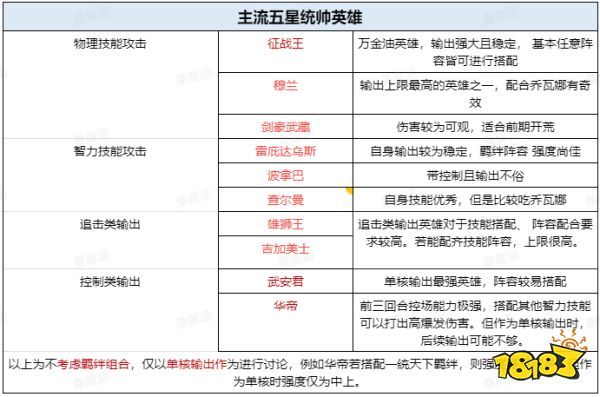The width and height of the screenshot is (600, 397).
Task: Click description 输出上限最高的英雄之一
Action: (475, 94)
